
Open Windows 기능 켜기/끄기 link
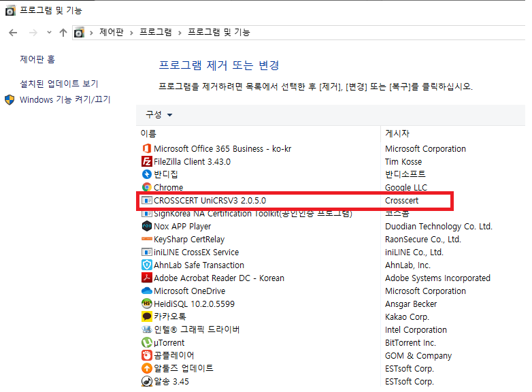pos(65,100)
